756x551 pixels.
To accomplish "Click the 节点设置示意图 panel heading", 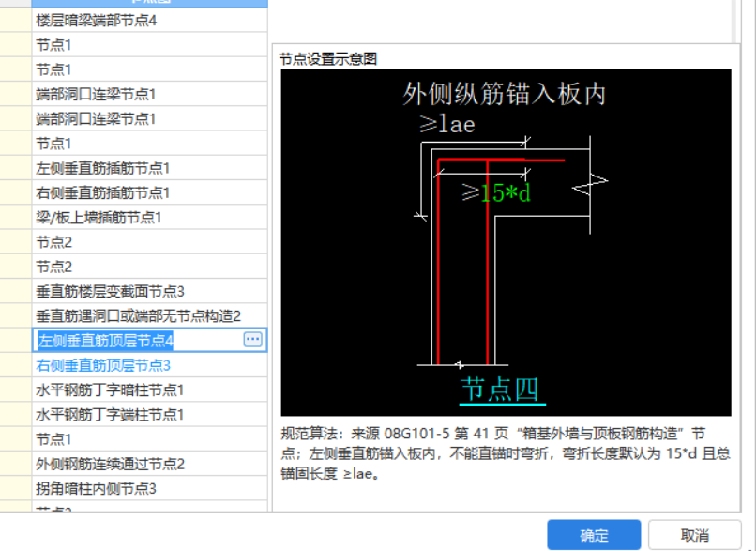I will pos(328,59).
